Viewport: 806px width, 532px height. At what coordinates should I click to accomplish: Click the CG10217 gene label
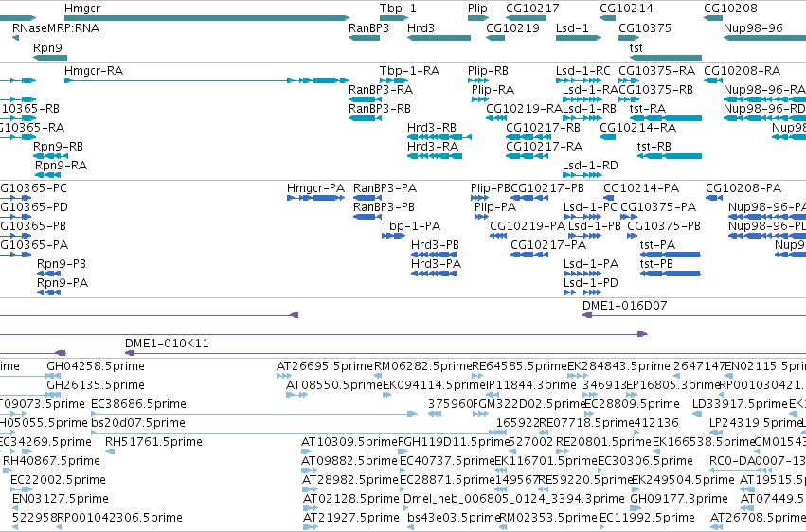[532, 9]
